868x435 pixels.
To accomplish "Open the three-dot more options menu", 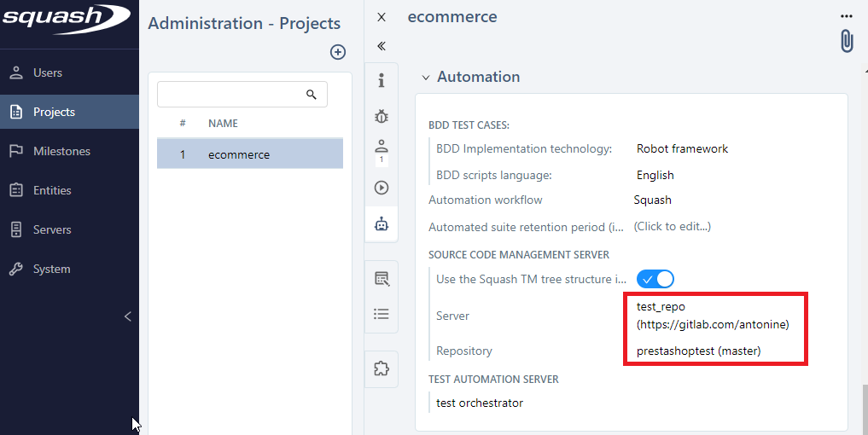I will (x=846, y=16).
